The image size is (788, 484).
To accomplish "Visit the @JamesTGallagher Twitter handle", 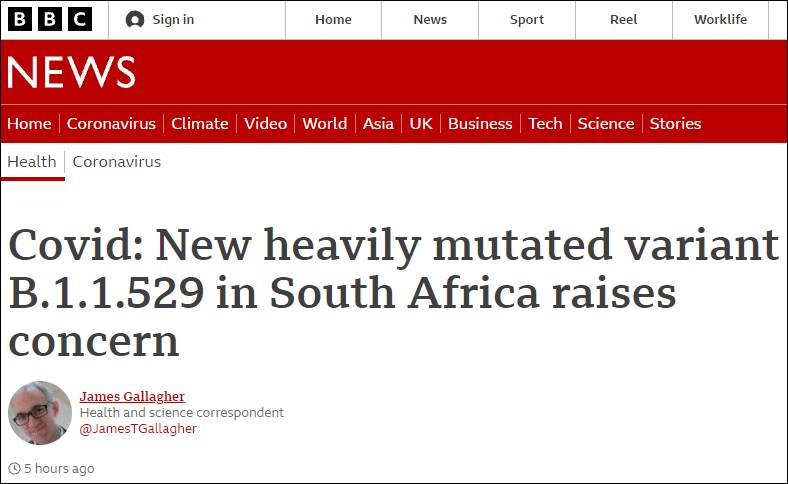I will [x=138, y=429].
